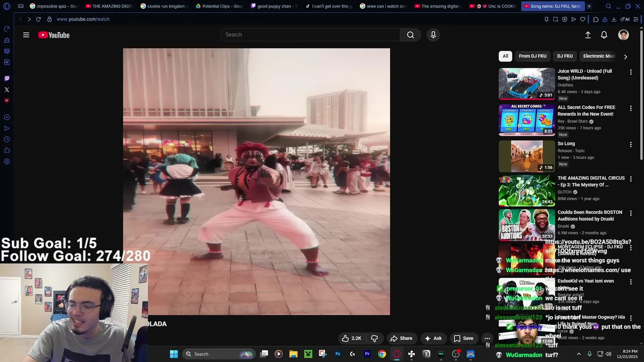Open the pinboard pin icon in address bar

click(x=546, y=19)
